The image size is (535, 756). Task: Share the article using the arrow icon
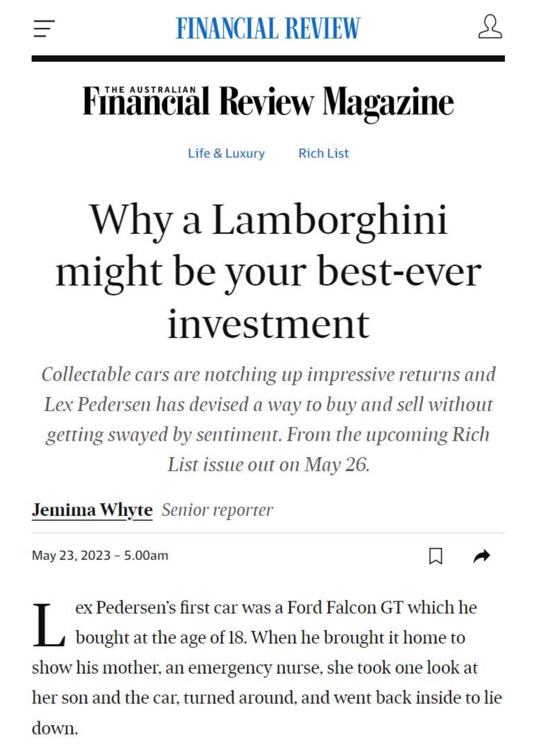(x=482, y=556)
